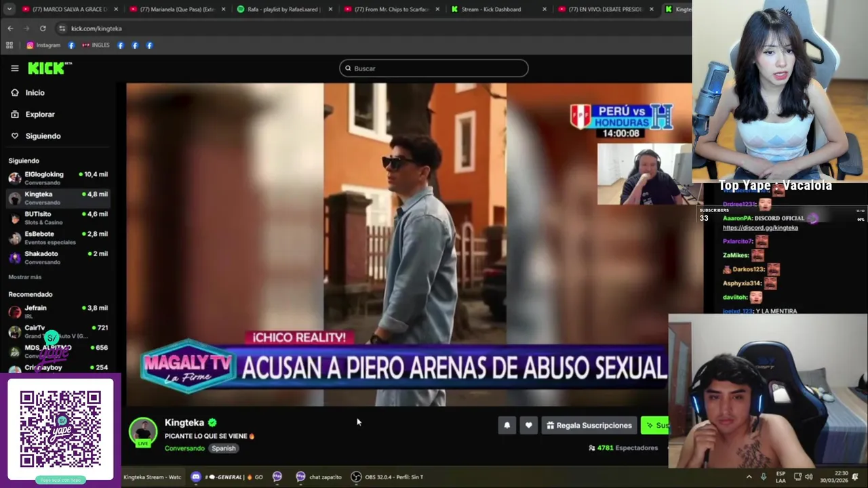Click the heart follow button
The height and width of the screenshot is (488, 868).
coord(529,426)
